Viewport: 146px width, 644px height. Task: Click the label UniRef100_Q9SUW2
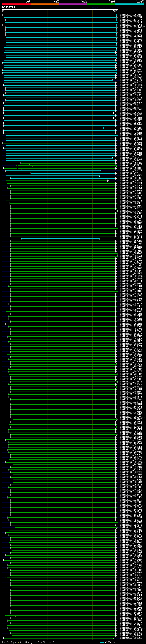point(131,65)
